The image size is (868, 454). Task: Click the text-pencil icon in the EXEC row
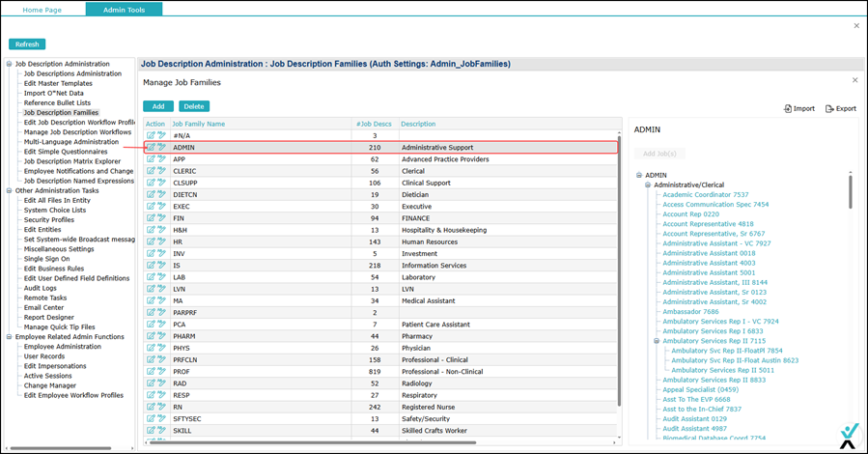(161, 206)
